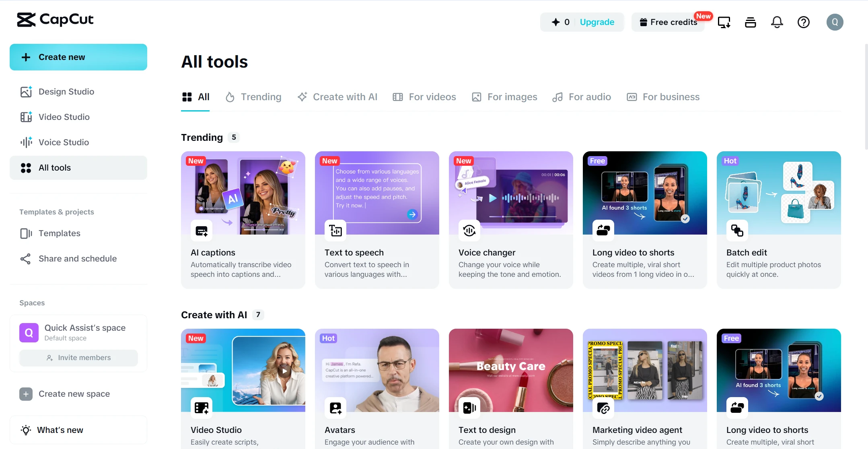
Task: Click the 'Quick Assist's space' name
Action: (85, 328)
